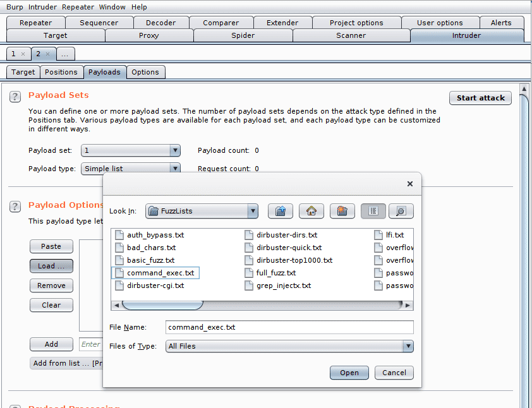Click the Clear button
Viewport: 532px width, 408px height.
51,305
